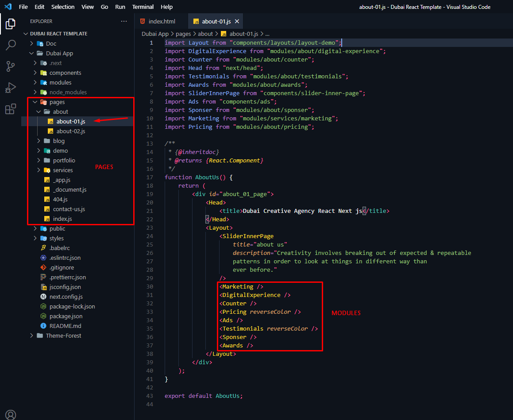This screenshot has width=513, height=420.
Task: Click the .eslintrc.json ESLint file icon
Action: [43, 258]
